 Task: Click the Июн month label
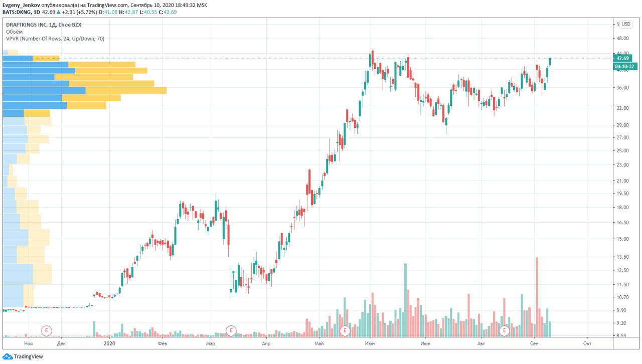[370, 343]
